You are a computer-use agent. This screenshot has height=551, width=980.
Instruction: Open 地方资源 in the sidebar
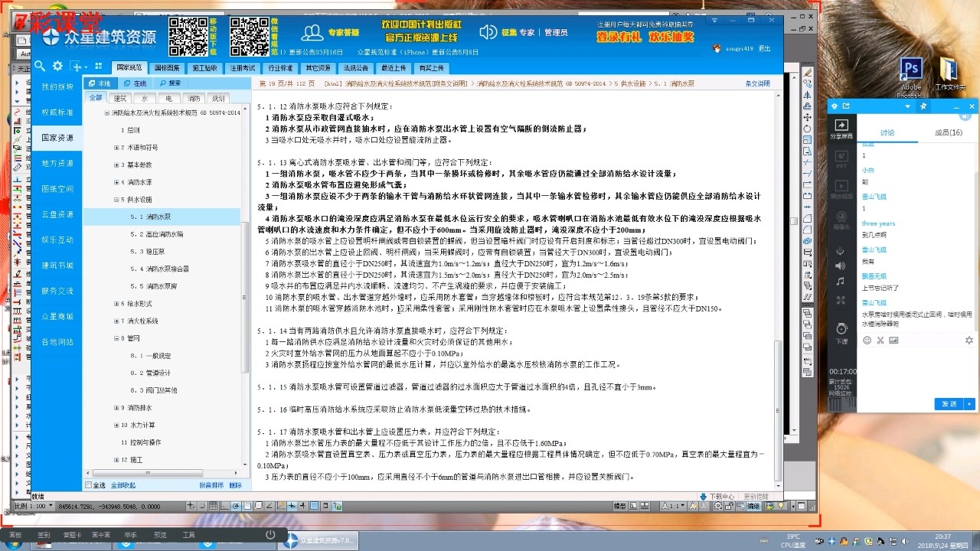pyautogui.click(x=57, y=163)
